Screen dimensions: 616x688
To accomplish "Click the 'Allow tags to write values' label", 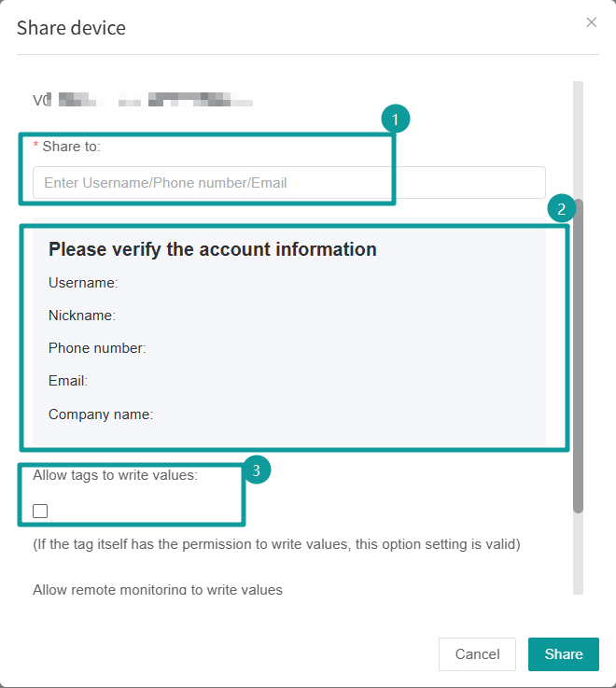I will 115,475.
